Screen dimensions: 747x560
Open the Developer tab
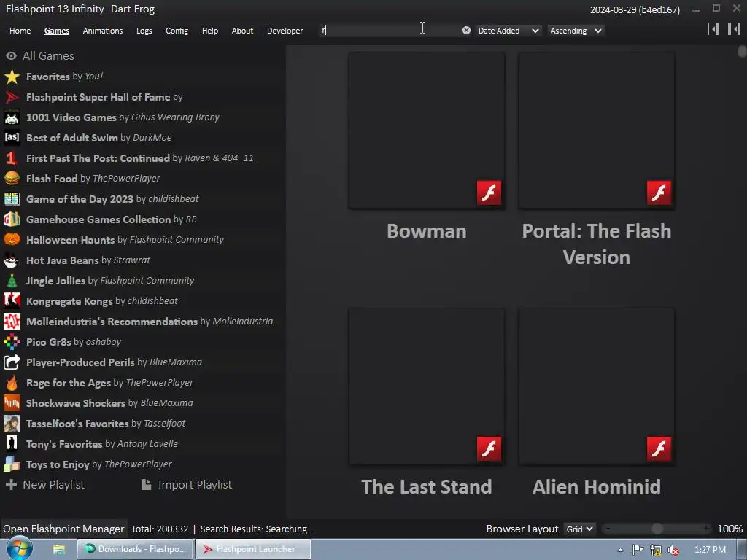pos(285,31)
